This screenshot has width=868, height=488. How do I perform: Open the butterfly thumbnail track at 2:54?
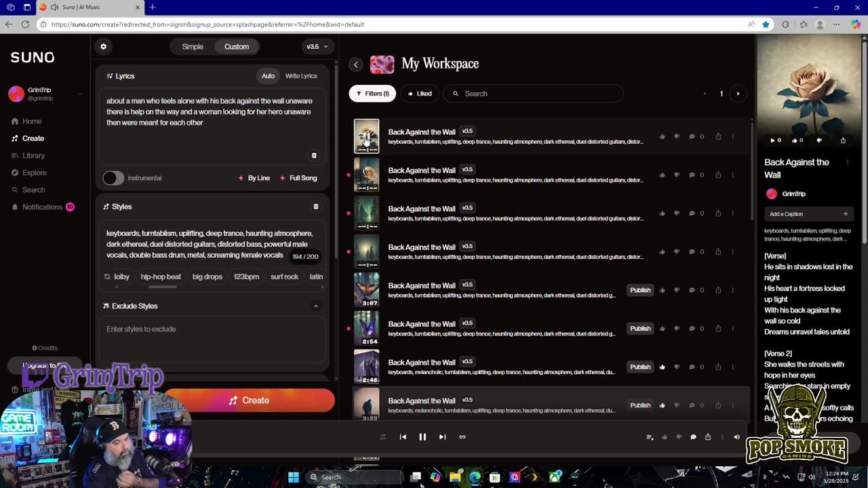[x=366, y=329]
